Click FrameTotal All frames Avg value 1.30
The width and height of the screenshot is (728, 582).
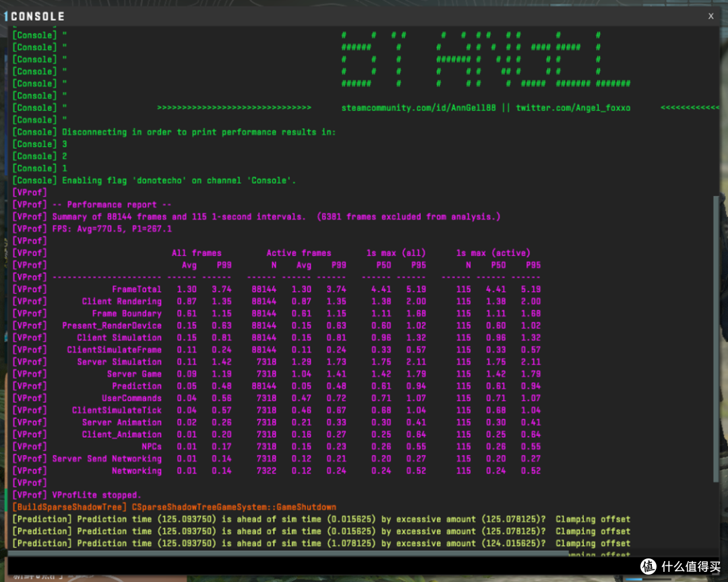click(x=187, y=289)
